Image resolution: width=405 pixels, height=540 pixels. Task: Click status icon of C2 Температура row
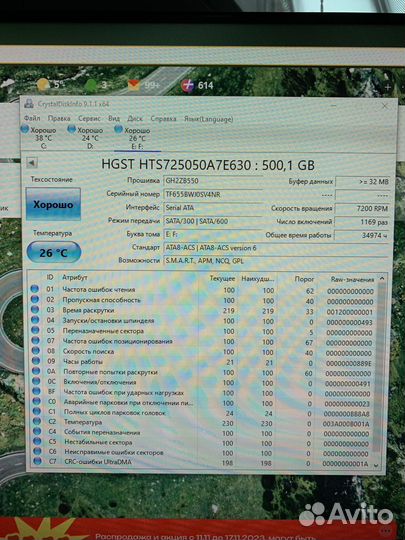[x=37, y=421]
